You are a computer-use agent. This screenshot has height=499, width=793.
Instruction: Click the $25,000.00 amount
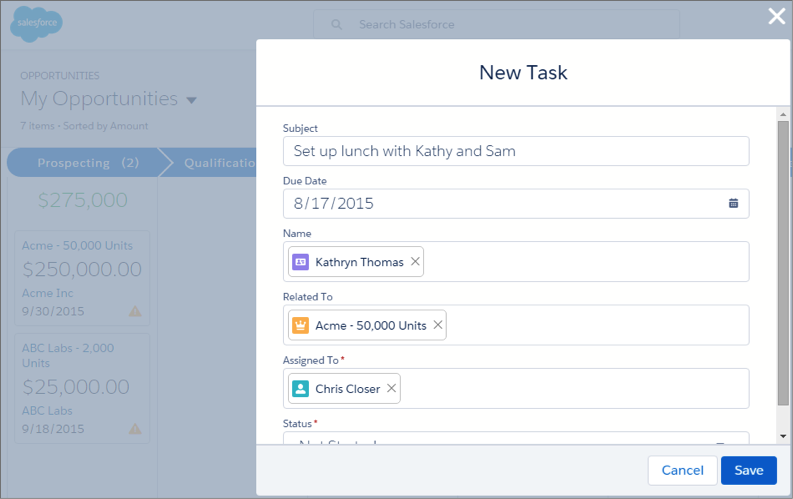pyautogui.click(x=76, y=387)
